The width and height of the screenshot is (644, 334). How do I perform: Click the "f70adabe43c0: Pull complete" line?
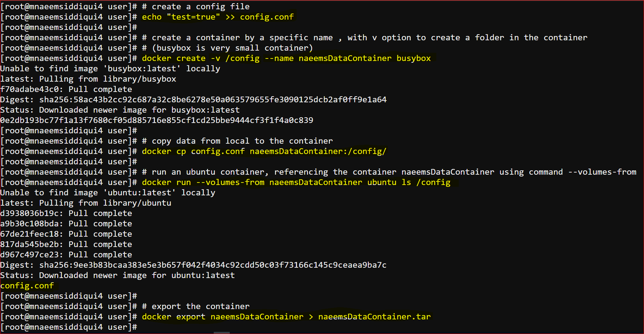tap(66, 89)
